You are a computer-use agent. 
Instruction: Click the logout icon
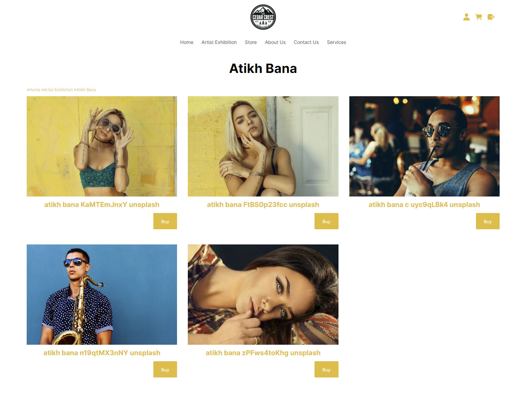point(491,17)
